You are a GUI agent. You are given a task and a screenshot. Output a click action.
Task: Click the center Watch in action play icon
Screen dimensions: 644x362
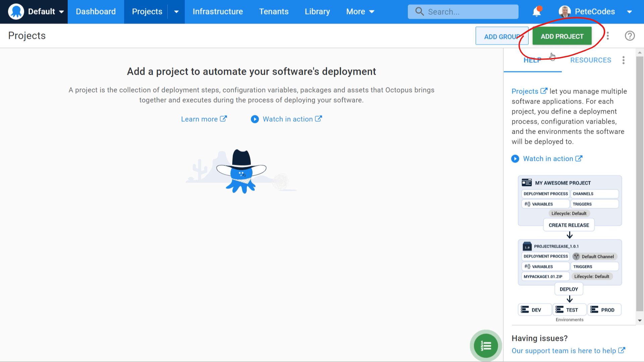pyautogui.click(x=255, y=119)
